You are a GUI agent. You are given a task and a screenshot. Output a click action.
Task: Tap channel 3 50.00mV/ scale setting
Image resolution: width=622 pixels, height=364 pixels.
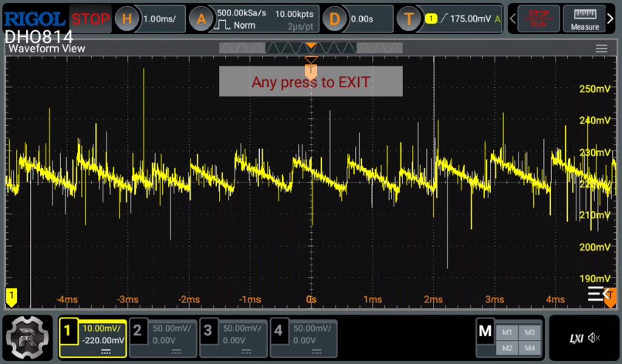(x=242, y=329)
